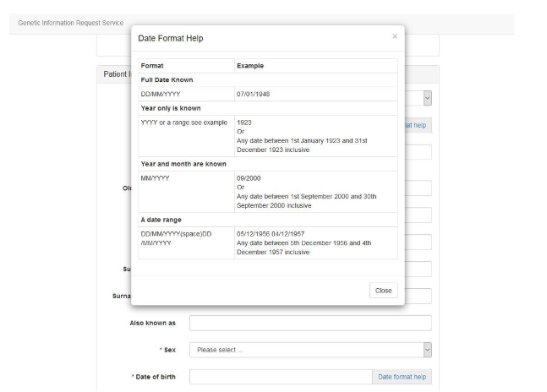The image size is (547, 392).
Task: Click the Date of birth input field
Action: pos(282,377)
